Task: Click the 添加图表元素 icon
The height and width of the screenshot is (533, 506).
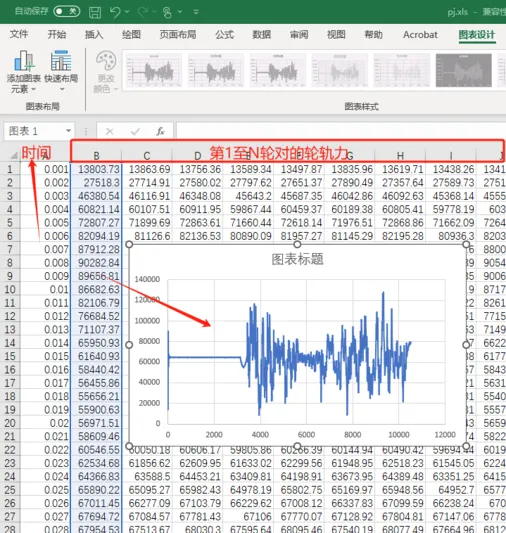Action: point(24,61)
